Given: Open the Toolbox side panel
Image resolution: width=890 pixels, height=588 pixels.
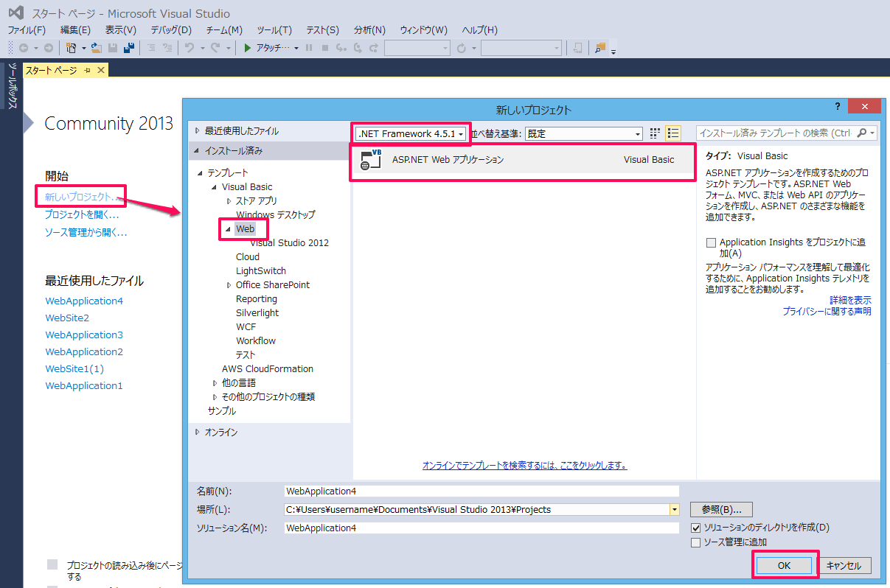Looking at the screenshot, I should click(x=12, y=86).
